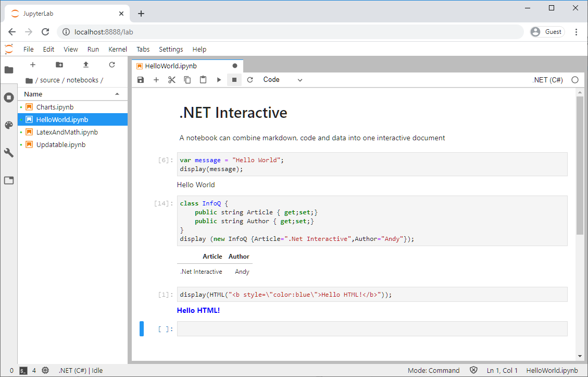The width and height of the screenshot is (588, 377).
Task: Click the notebook vertical scrollbar thumb
Action: point(580,165)
